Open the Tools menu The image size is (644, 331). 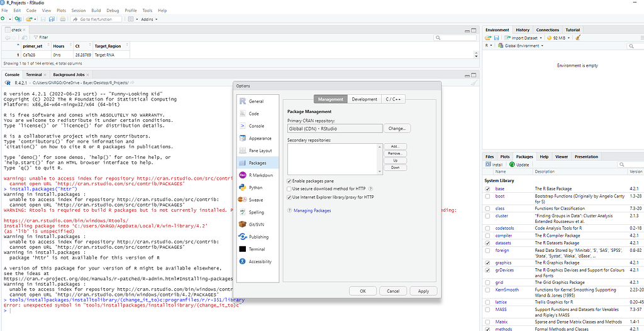pos(147,10)
